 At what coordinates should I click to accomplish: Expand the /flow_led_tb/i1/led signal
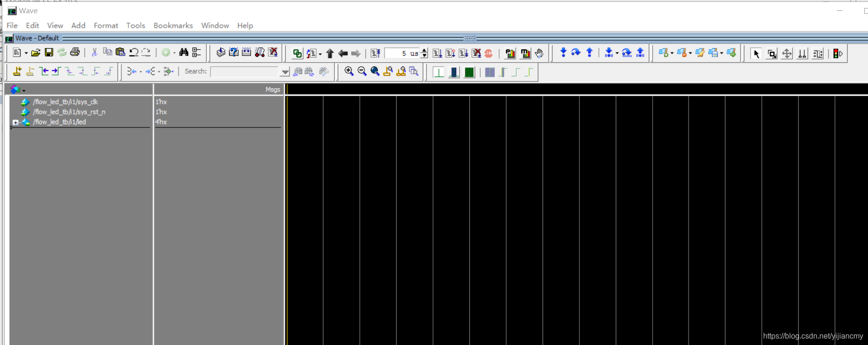click(x=16, y=122)
